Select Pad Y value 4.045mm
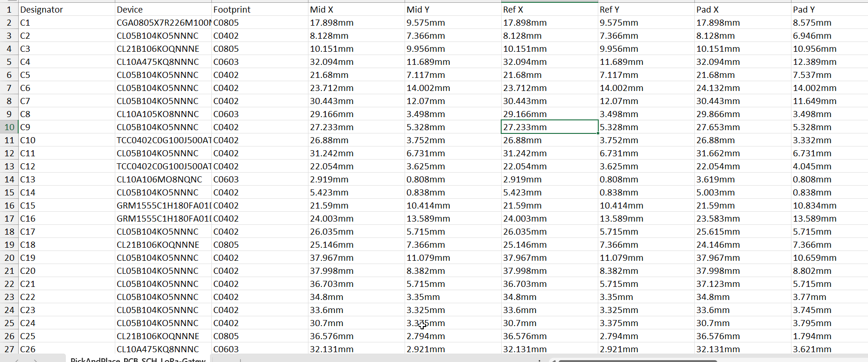 point(829,166)
